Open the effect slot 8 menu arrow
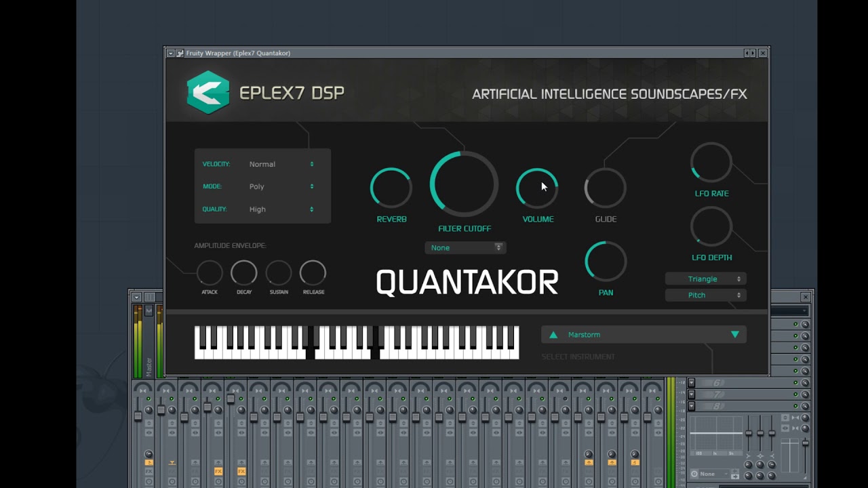This screenshot has width=868, height=488. 691,406
